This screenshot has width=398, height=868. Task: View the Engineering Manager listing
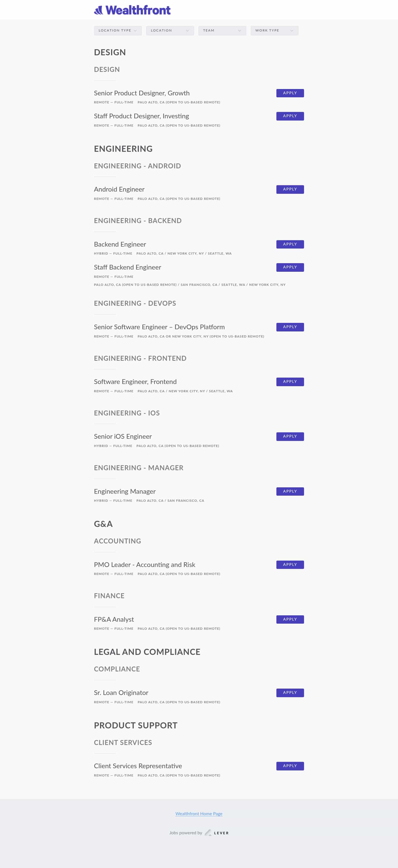(125, 491)
